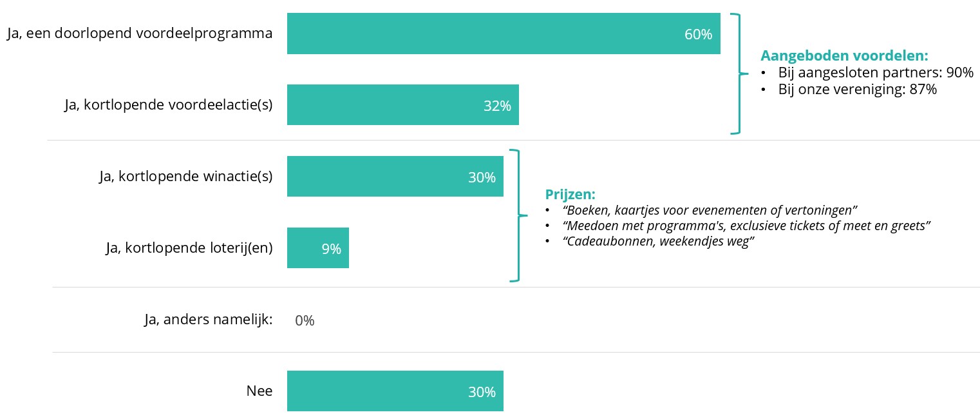Click the kortlopende winactie(s) bar
Viewport: 980px width, 419px height.
[394, 176]
